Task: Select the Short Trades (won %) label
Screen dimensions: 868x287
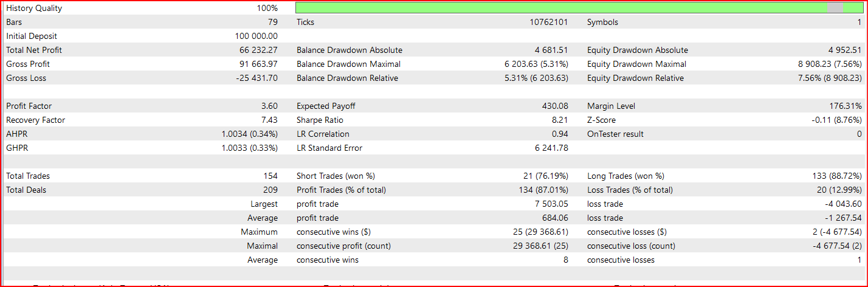Action: (x=335, y=176)
